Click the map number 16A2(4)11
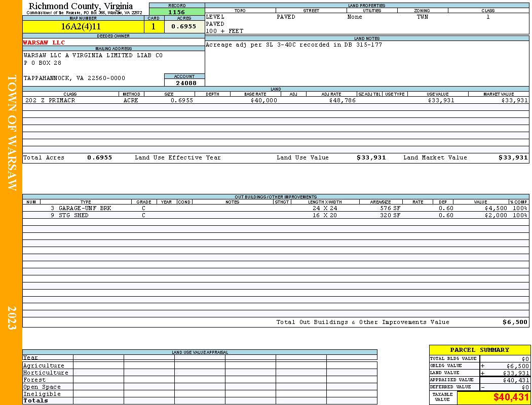This screenshot has width=532, height=405. tap(81, 26)
